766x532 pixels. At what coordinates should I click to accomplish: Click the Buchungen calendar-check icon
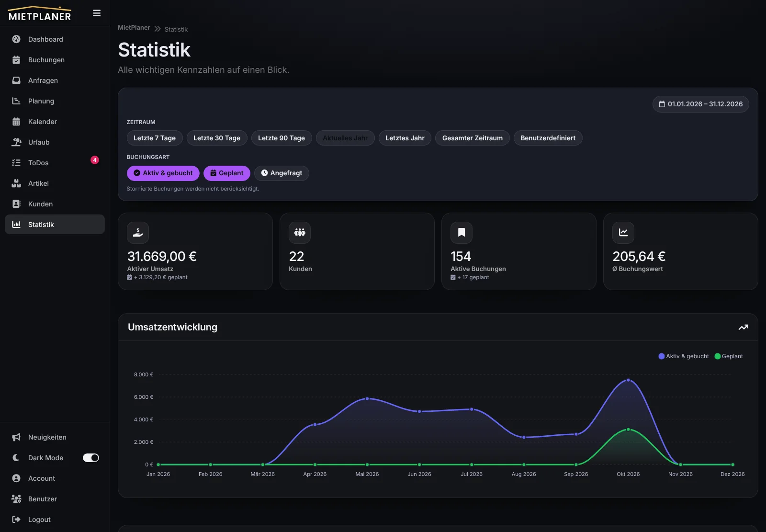point(16,60)
